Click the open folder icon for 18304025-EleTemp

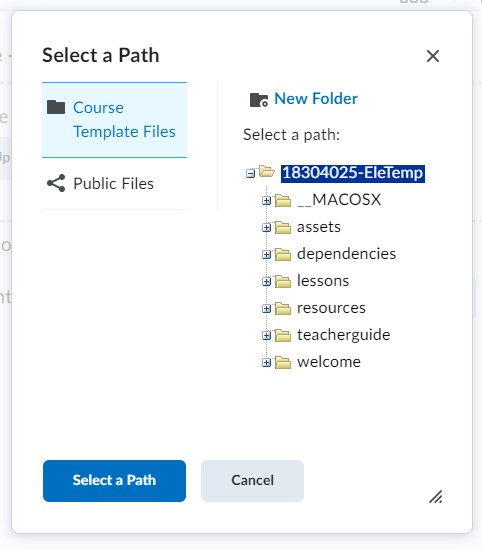point(267,172)
